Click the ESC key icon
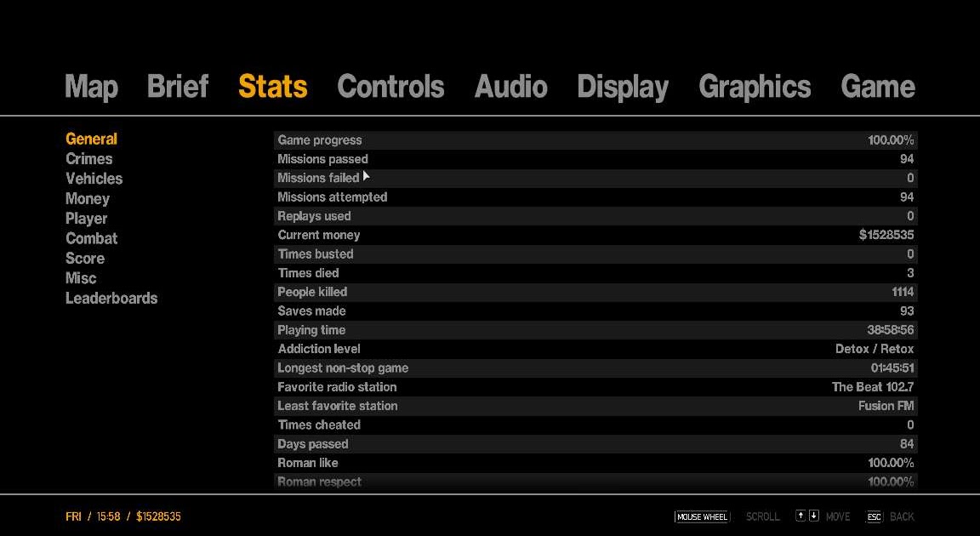 874,516
